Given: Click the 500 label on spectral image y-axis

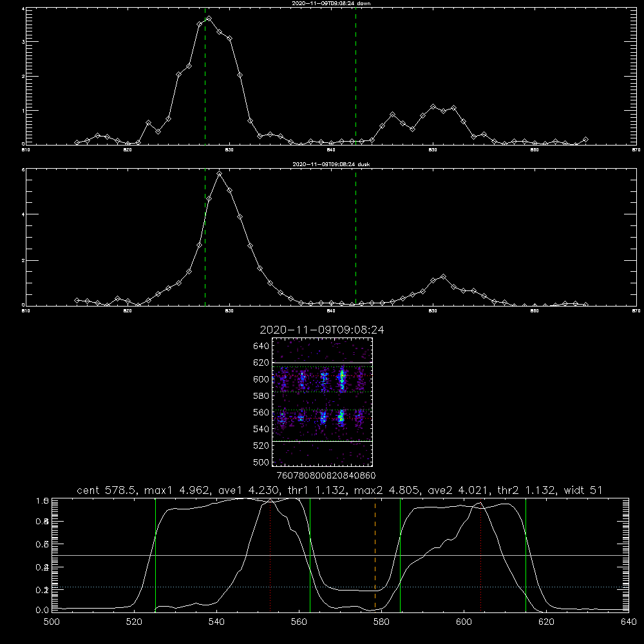Looking at the screenshot, I should (x=261, y=462).
